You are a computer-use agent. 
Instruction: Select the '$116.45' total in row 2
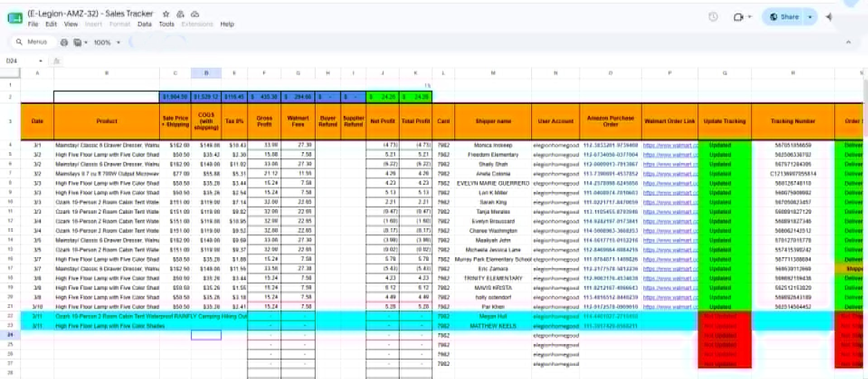click(x=234, y=97)
